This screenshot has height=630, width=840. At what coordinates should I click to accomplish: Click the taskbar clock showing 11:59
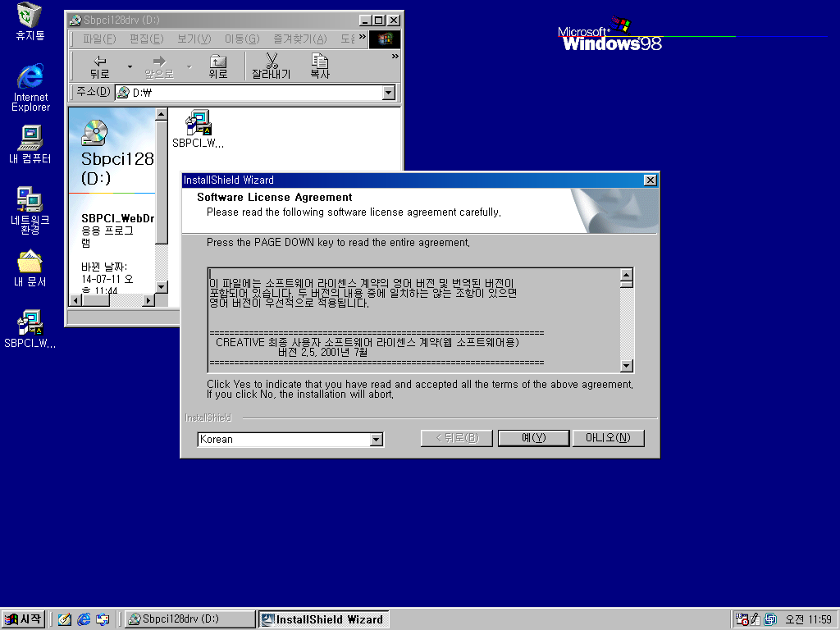[x=808, y=619]
